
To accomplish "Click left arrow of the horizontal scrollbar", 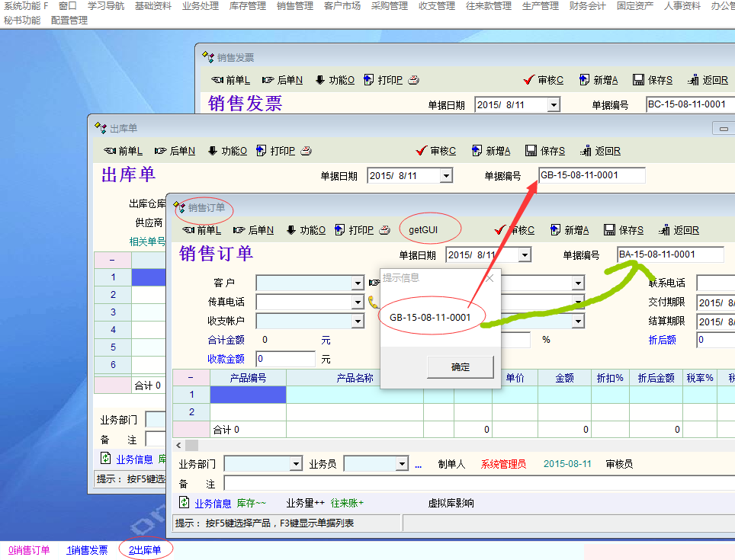I will tap(179, 445).
